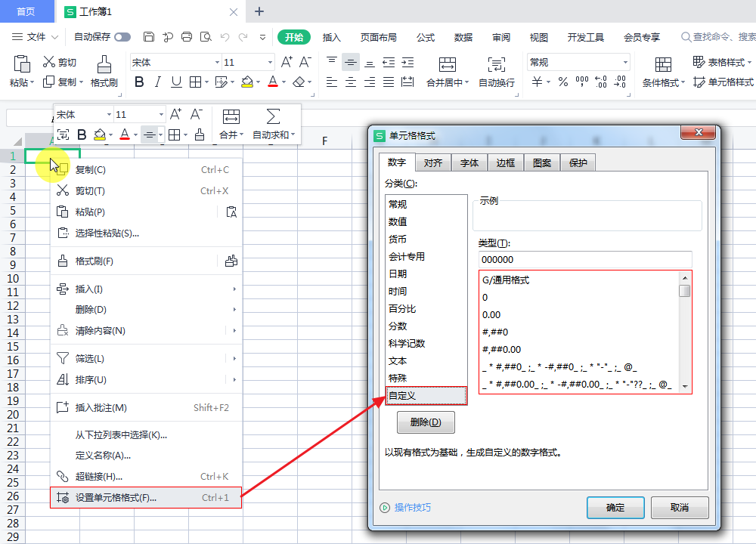Image resolution: width=756 pixels, height=544 pixels.
Task: Click the 类型 input field showing 000000
Action: (x=584, y=260)
